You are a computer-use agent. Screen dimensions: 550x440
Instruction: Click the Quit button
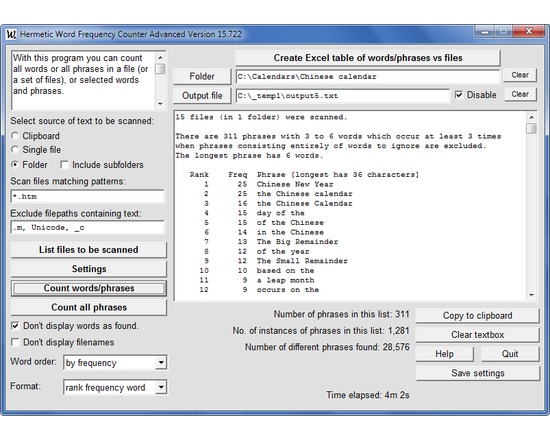pyautogui.click(x=510, y=354)
